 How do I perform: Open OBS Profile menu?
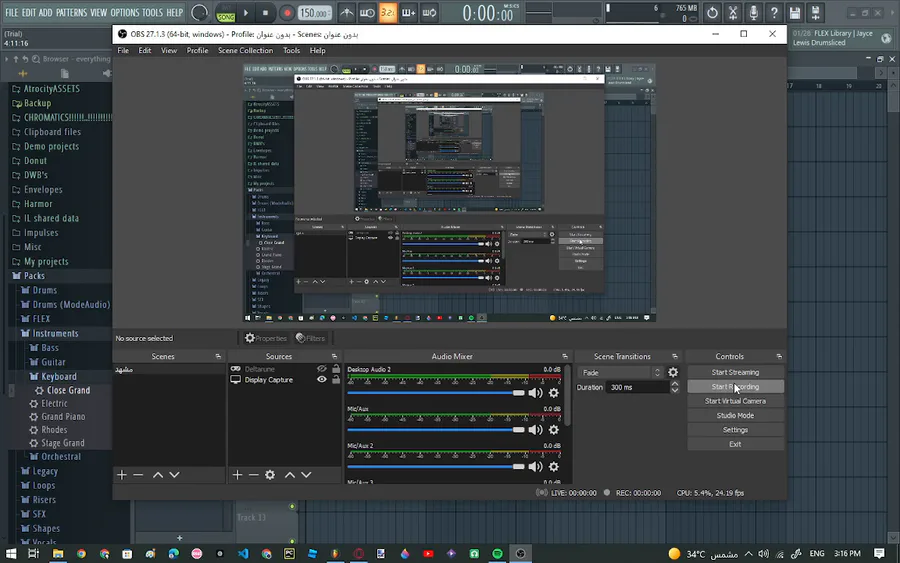(x=197, y=51)
